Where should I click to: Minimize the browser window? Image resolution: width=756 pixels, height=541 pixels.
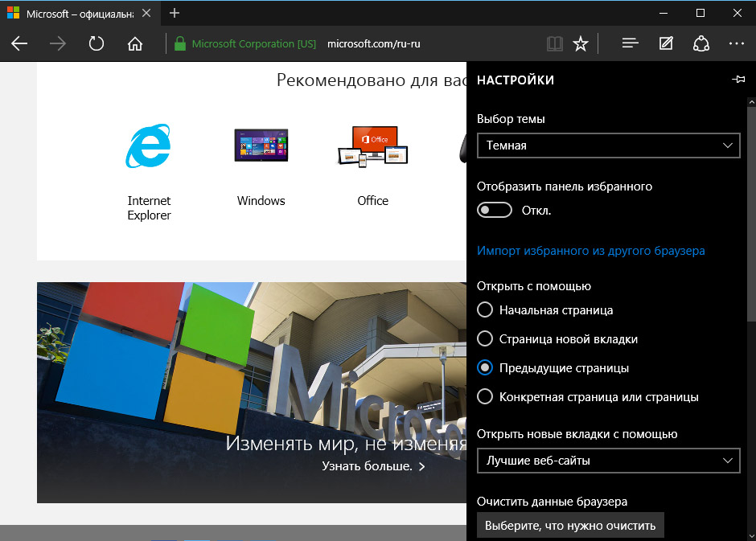tap(664, 14)
